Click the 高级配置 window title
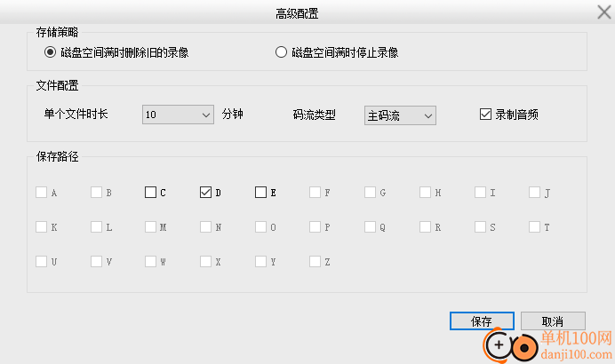This screenshot has width=615, height=364. point(297,13)
